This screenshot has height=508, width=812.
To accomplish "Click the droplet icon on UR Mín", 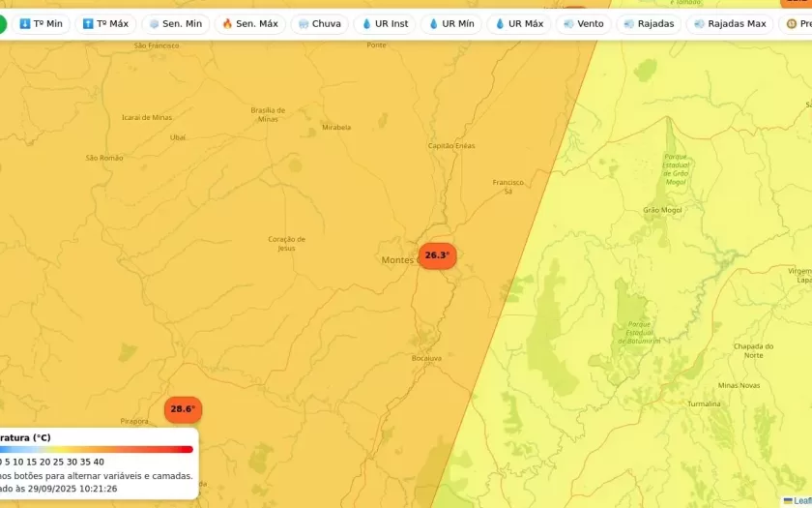I will point(433,24).
